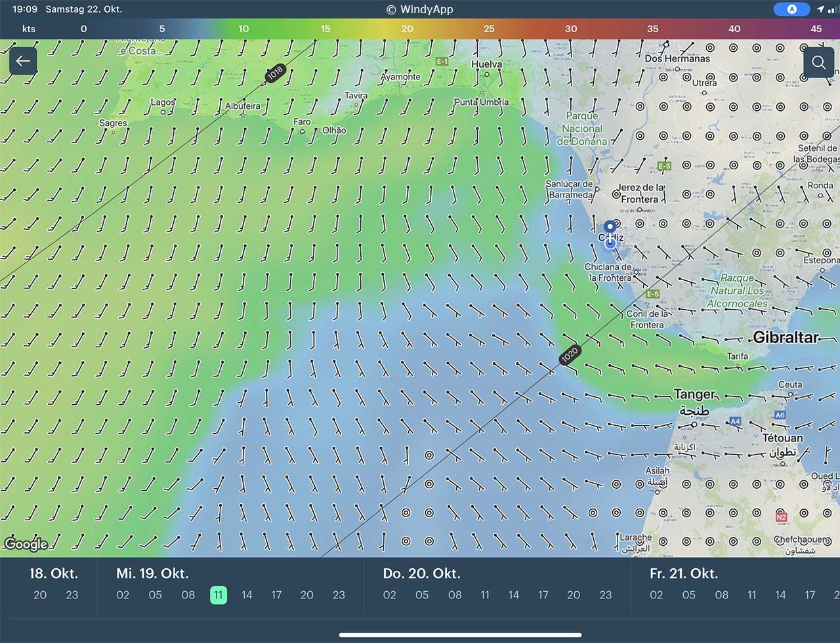Select hour 14 under Mi. 19. Okt.
Viewport: 840px width, 643px height.
(247, 595)
